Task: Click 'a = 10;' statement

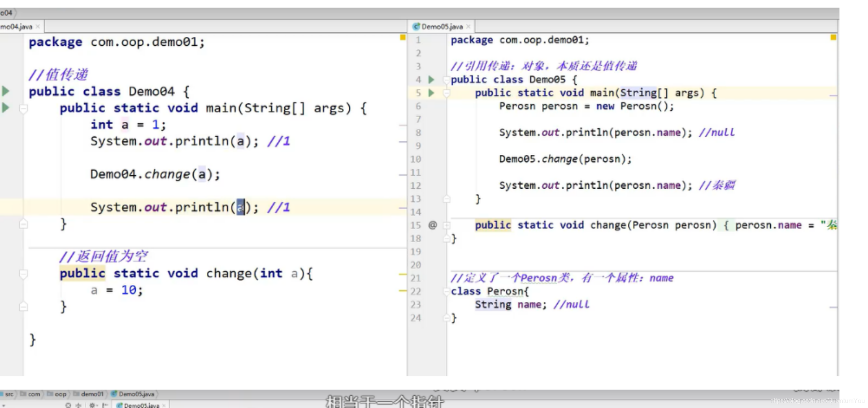Action: tap(117, 290)
